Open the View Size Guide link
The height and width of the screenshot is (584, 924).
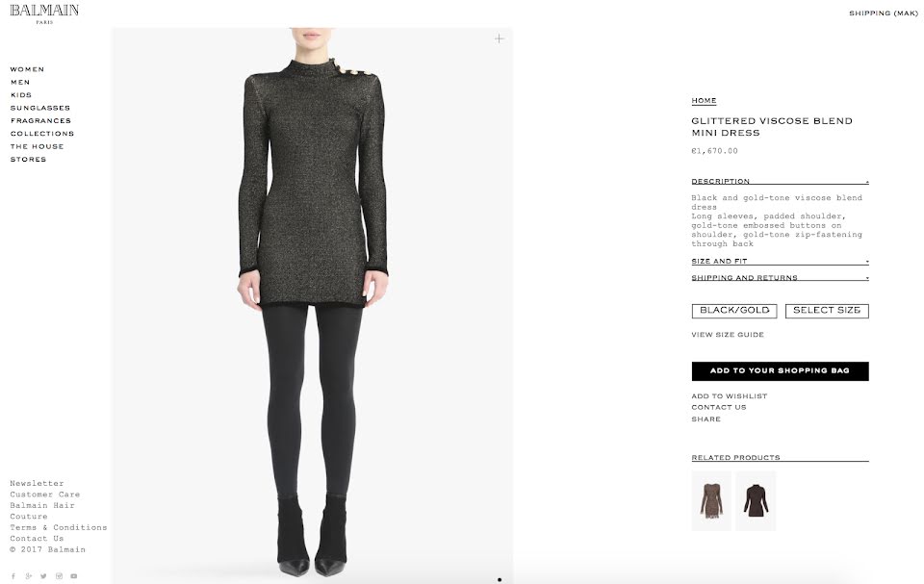click(728, 335)
